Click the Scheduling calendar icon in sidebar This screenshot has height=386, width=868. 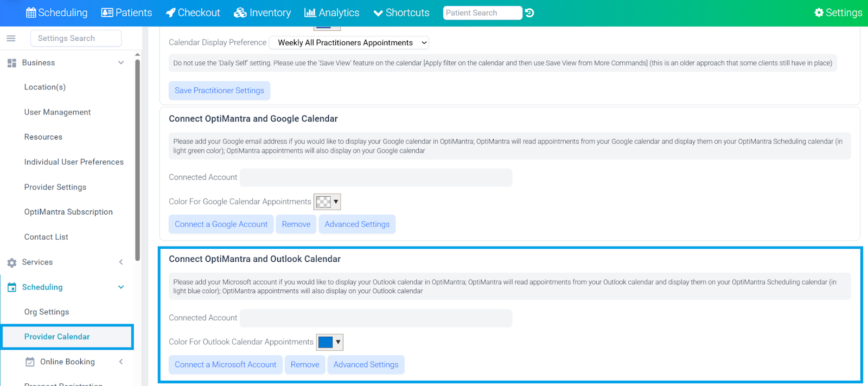pyautogui.click(x=12, y=287)
